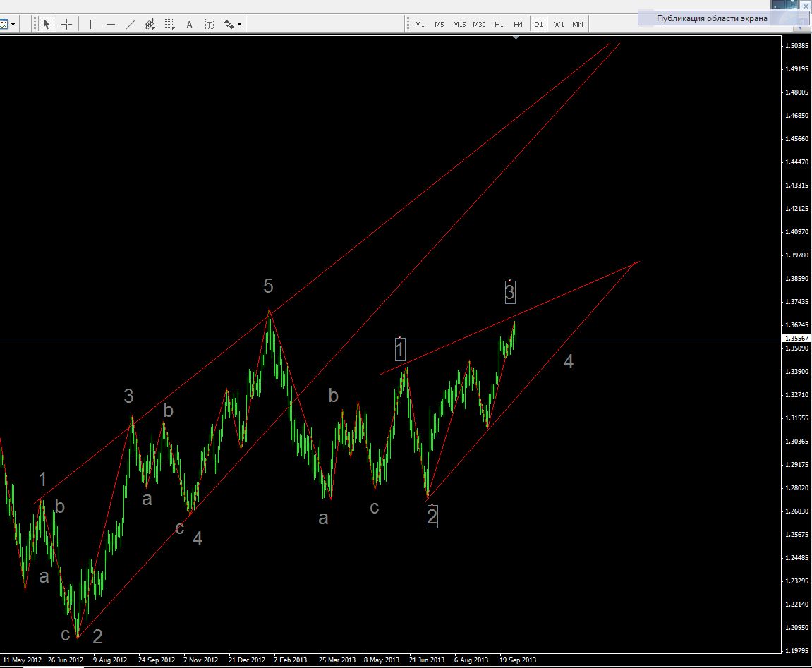Select the boxed wave label 1
The image size is (812, 668).
coord(400,348)
